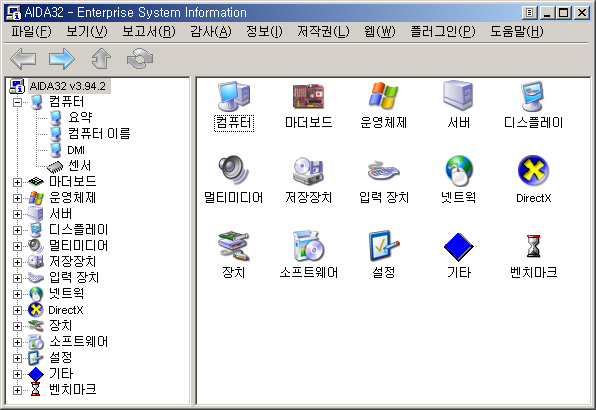The width and height of the screenshot is (596, 410).
Task: Expand the 벤치마크 tree node
Action: click(17, 390)
